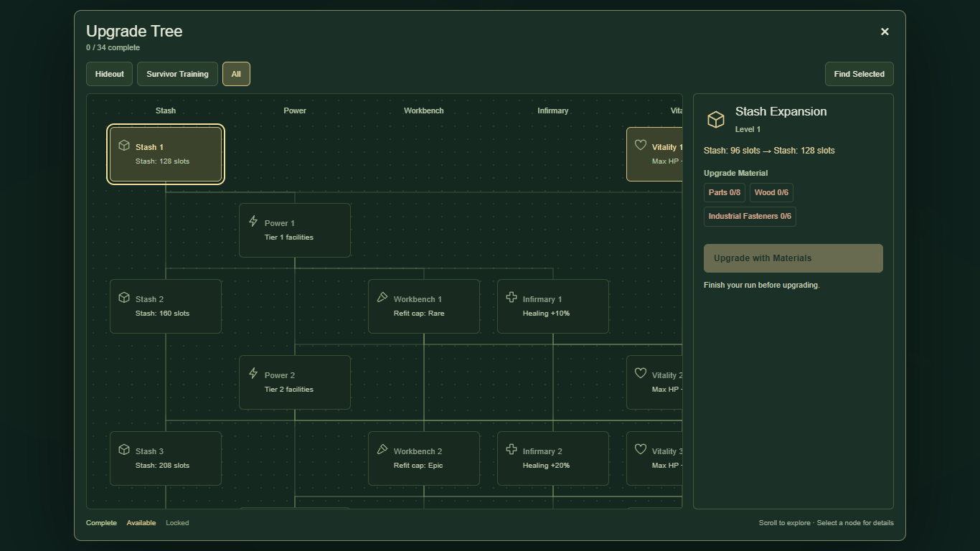The height and width of the screenshot is (551, 980).
Task: Select the Vitality 2 node
Action: coord(654,382)
